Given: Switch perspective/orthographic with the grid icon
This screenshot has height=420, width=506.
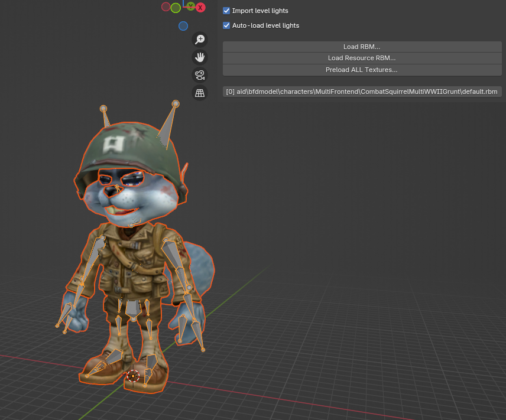Looking at the screenshot, I should pyautogui.click(x=200, y=93).
